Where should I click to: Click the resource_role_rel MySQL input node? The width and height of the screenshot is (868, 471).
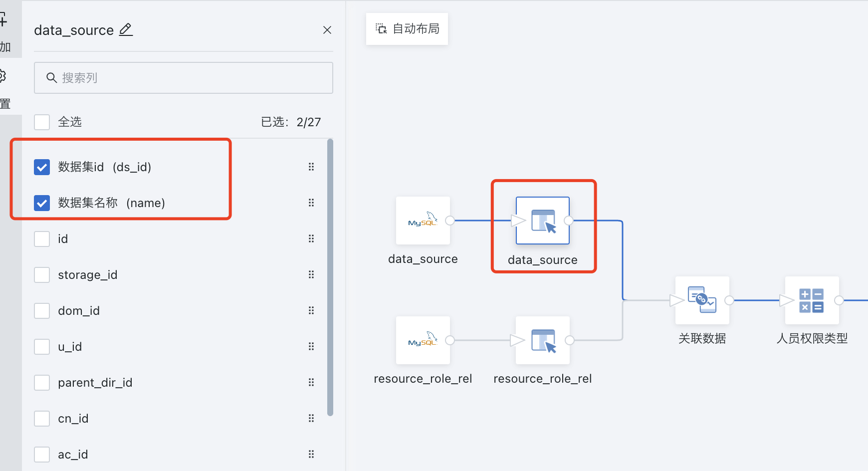coord(423,340)
